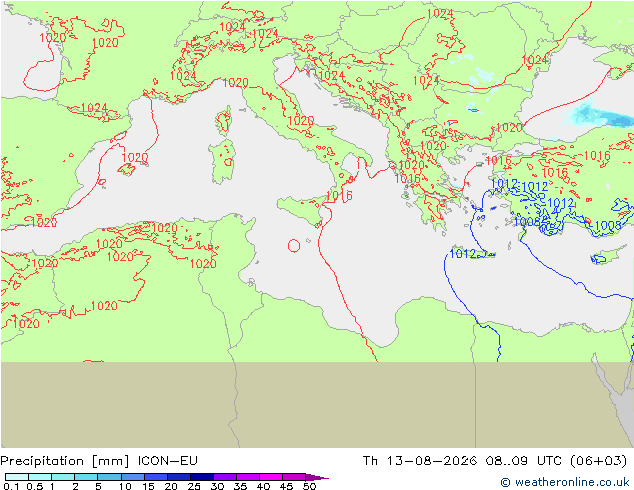Click the 'Precipitation [mm]' title text
The image size is (634, 490).
(x=65, y=461)
